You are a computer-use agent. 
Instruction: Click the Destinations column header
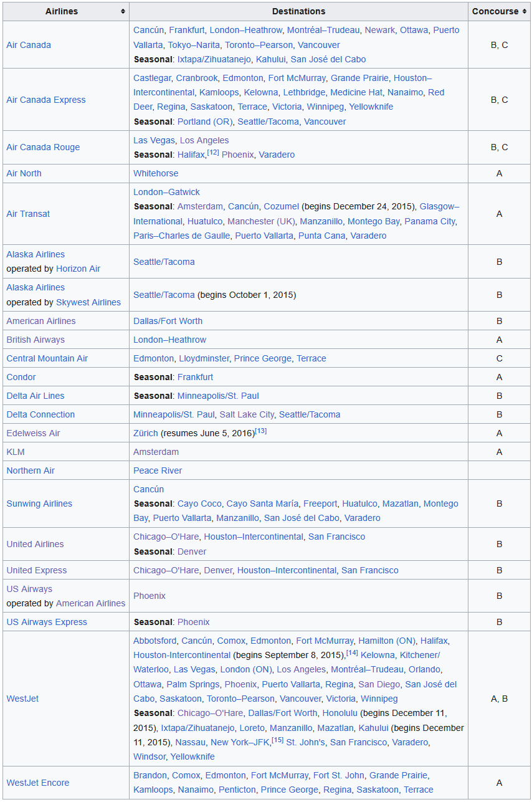tap(298, 11)
